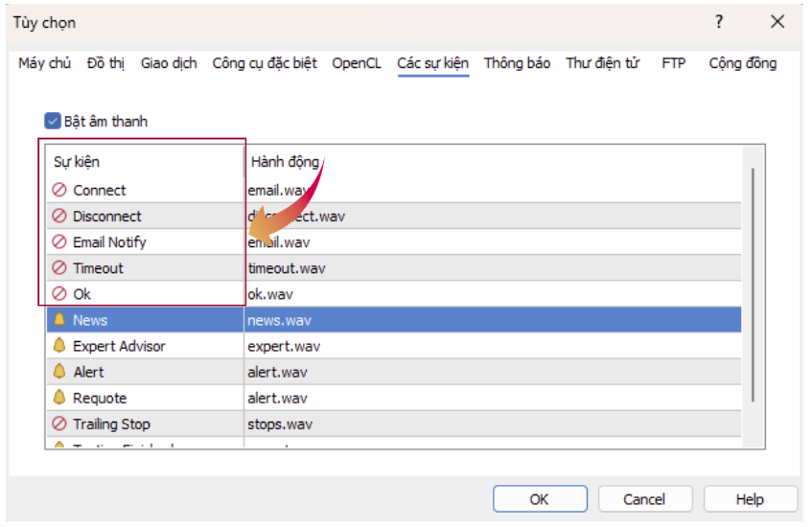Screen dimensions: 812x527
Task: Toggle the Requote bell icon
Action: point(59,398)
